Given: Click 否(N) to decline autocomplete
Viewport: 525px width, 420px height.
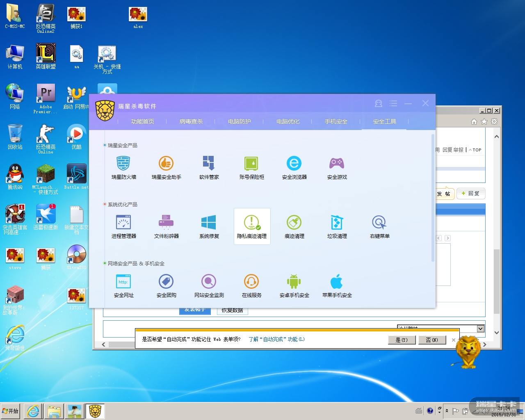Looking at the screenshot, I should point(432,340).
